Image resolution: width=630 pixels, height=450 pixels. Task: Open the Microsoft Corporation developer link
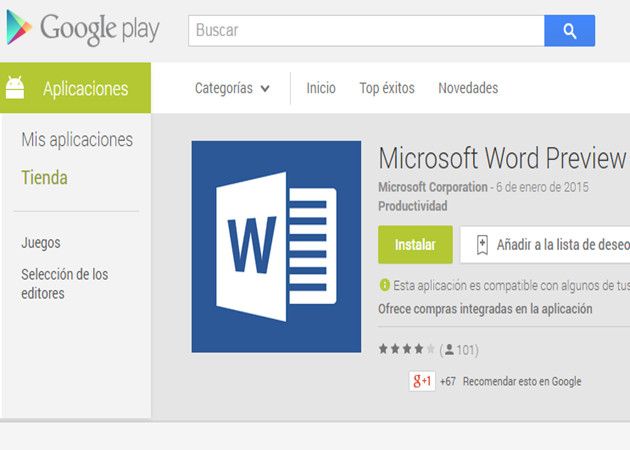click(433, 187)
